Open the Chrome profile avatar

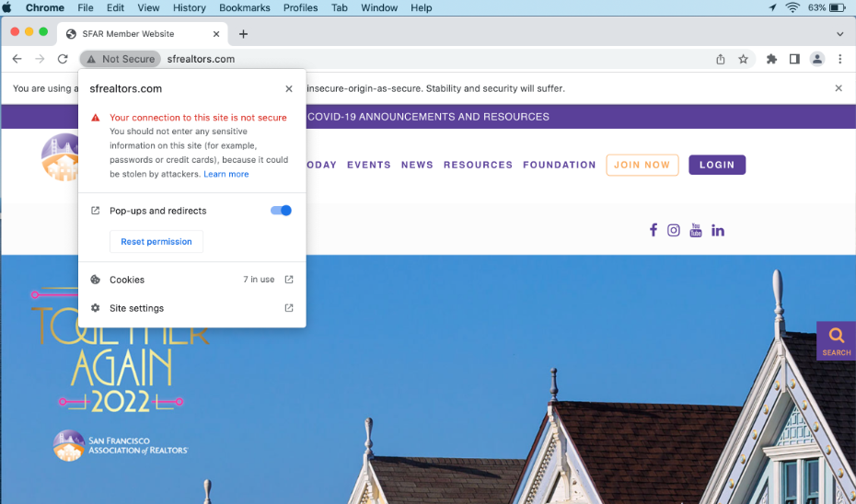[x=817, y=59]
